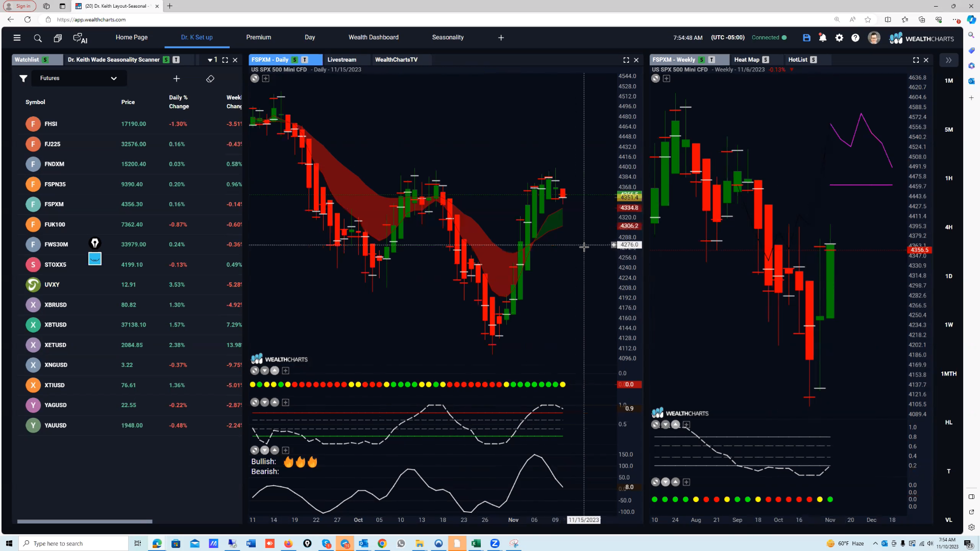
Task: Switch to the Seasonality layout
Action: pos(448,37)
